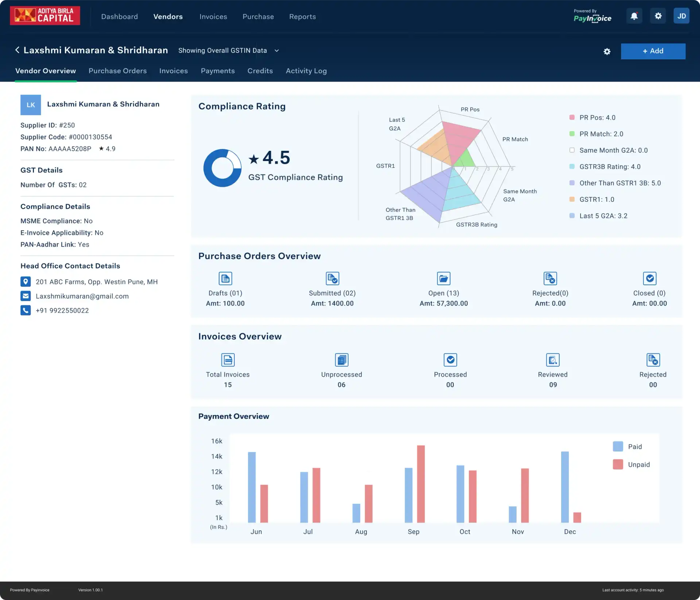Switch to the Purchase Orders tab

point(118,71)
